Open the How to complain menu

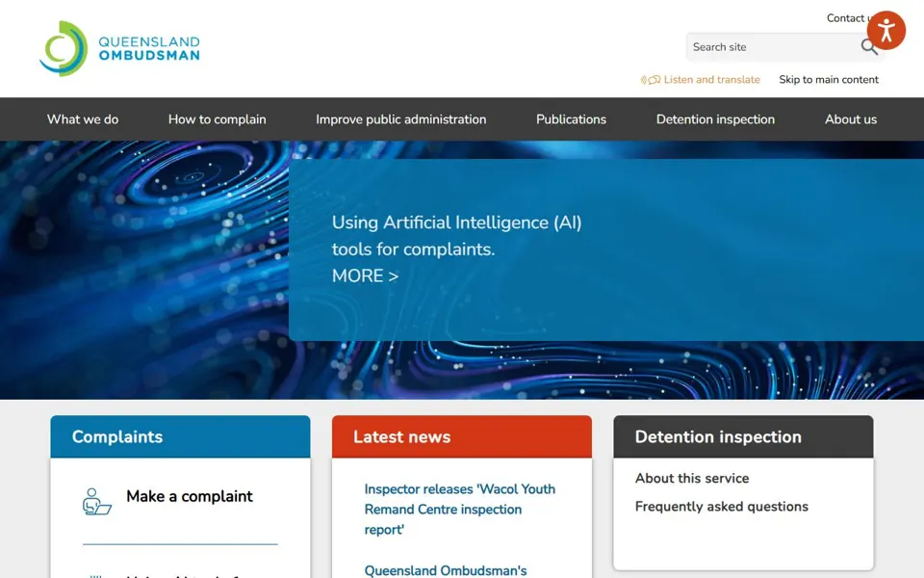(217, 119)
